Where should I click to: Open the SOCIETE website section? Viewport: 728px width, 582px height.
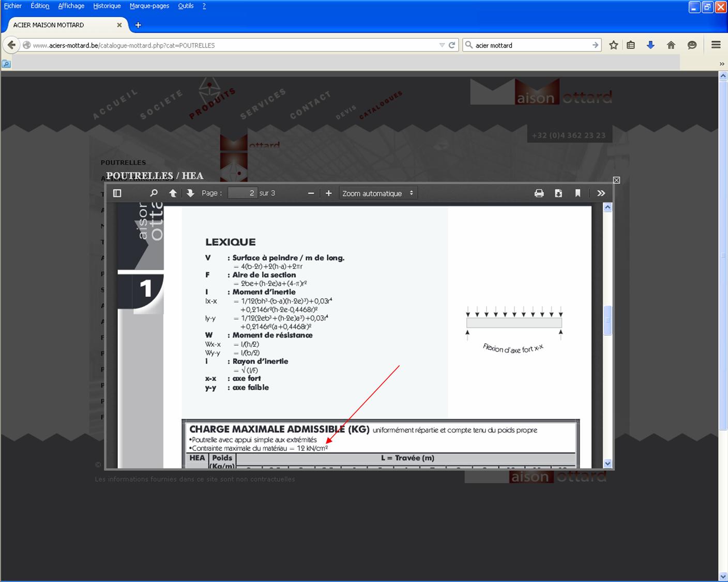point(162,104)
